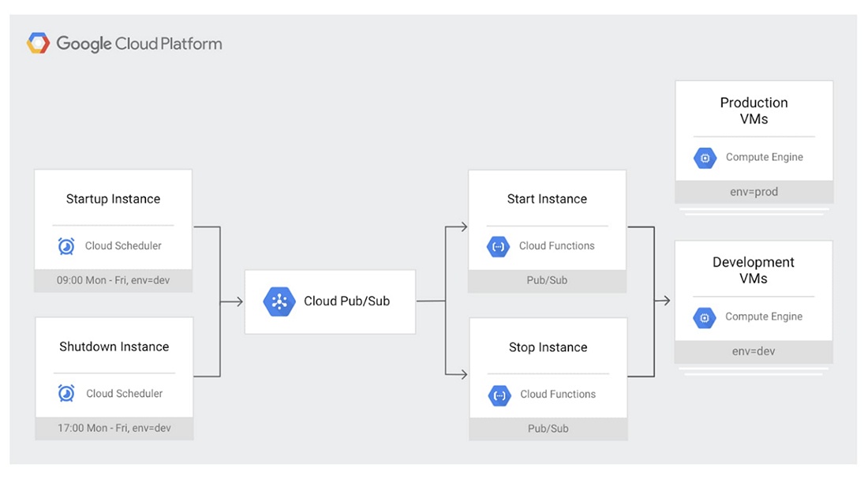Select the Compute Engine icon in Development VMs

coord(705,317)
